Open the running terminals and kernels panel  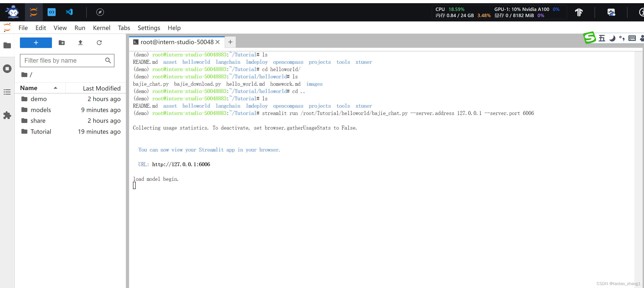[x=7, y=68]
